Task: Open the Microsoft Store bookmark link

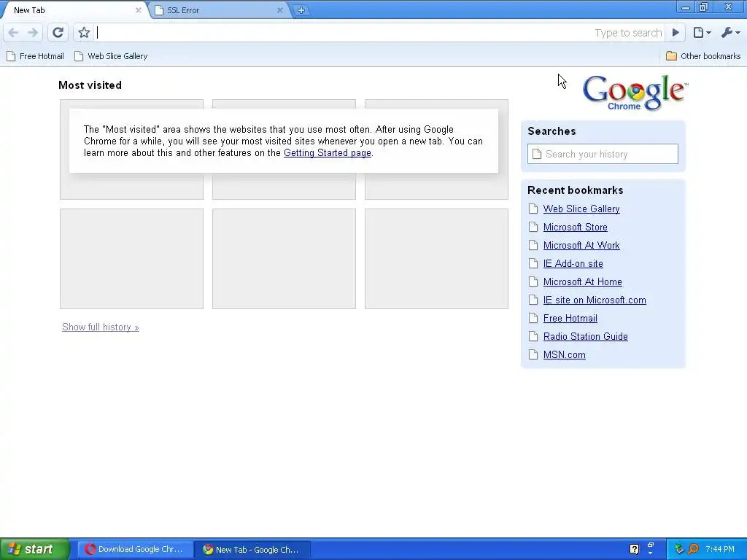Action: (x=575, y=227)
